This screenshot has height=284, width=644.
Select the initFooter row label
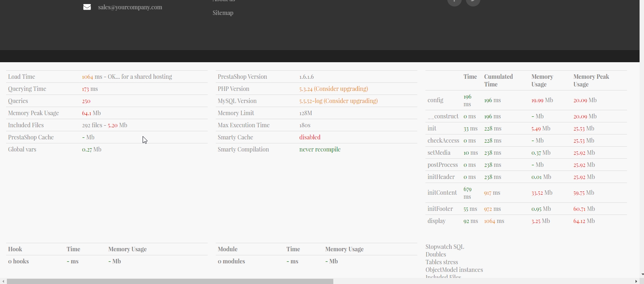[440, 209]
